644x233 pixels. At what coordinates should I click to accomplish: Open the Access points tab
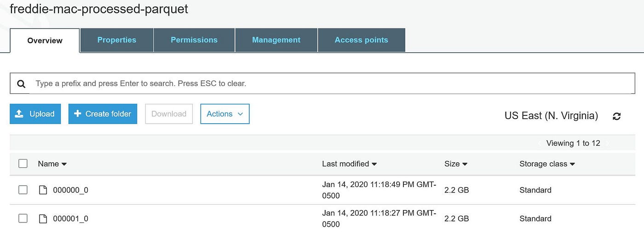tap(362, 40)
